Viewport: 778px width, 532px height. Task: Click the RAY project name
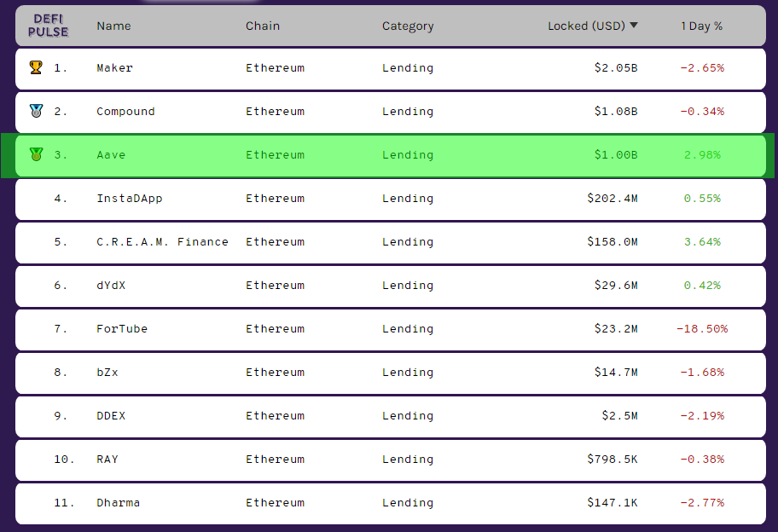coord(107,459)
